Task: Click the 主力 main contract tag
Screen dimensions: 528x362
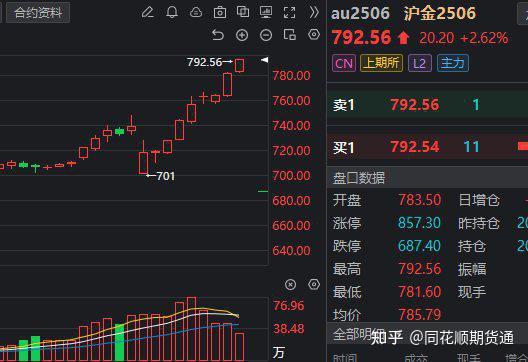Action: [453, 63]
